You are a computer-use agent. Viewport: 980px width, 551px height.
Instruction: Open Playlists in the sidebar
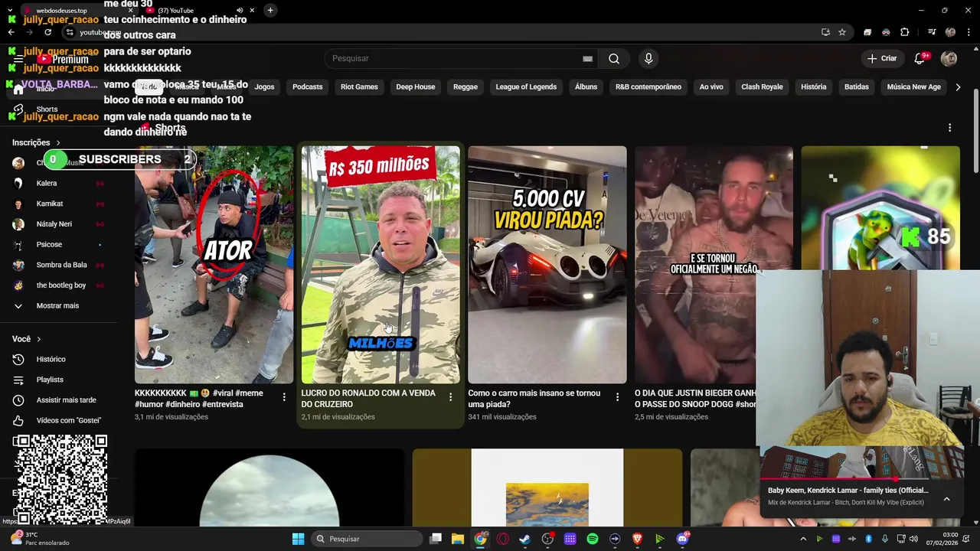coord(50,380)
